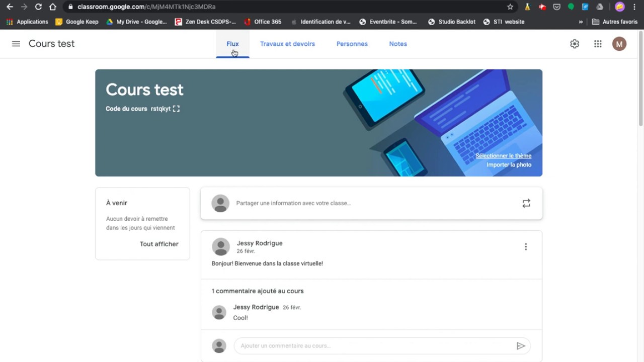
Task: Click the Sélectionner le thème link
Action: (503, 156)
